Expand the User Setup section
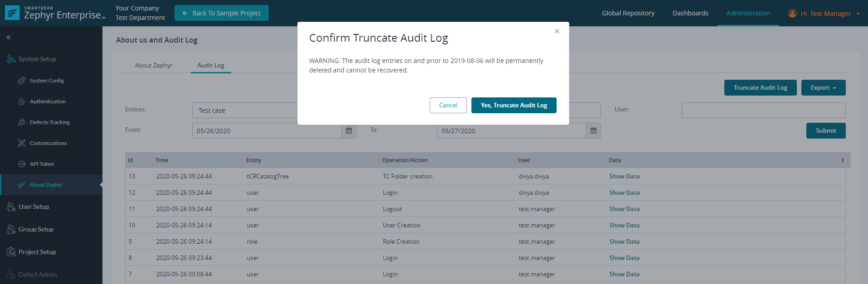 [34, 207]
